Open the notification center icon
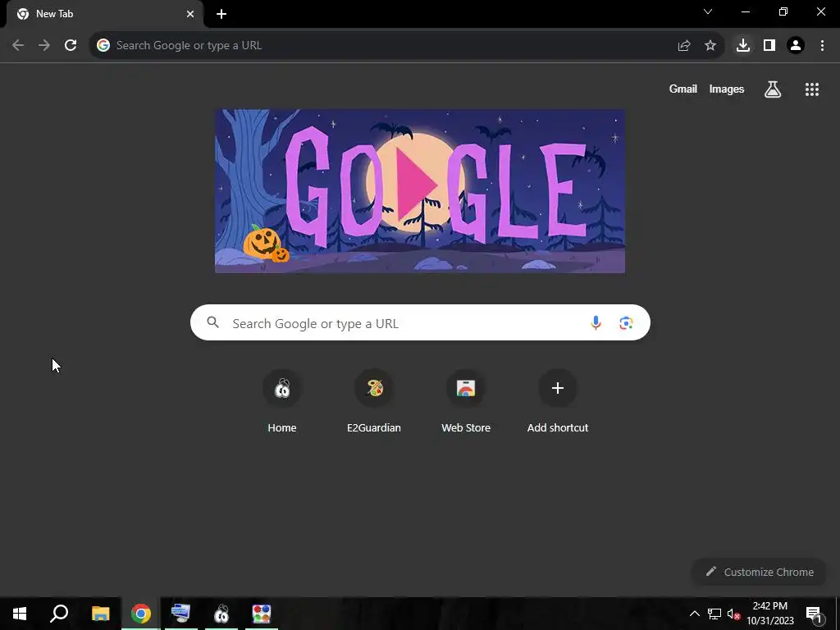This screenshot has width=840, height=630. pyautogui.click(x=813, y=614)
